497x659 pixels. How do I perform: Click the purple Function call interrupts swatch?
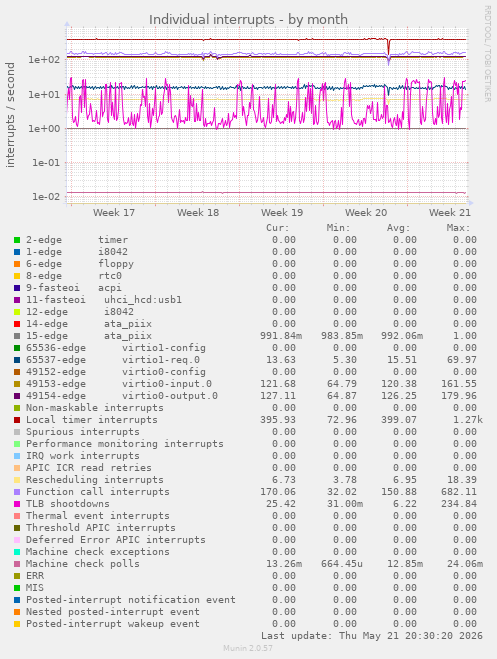17,492
